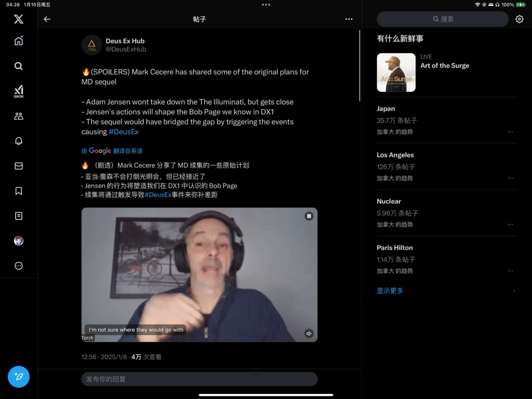Open the Paris Hilton trend

447,259
